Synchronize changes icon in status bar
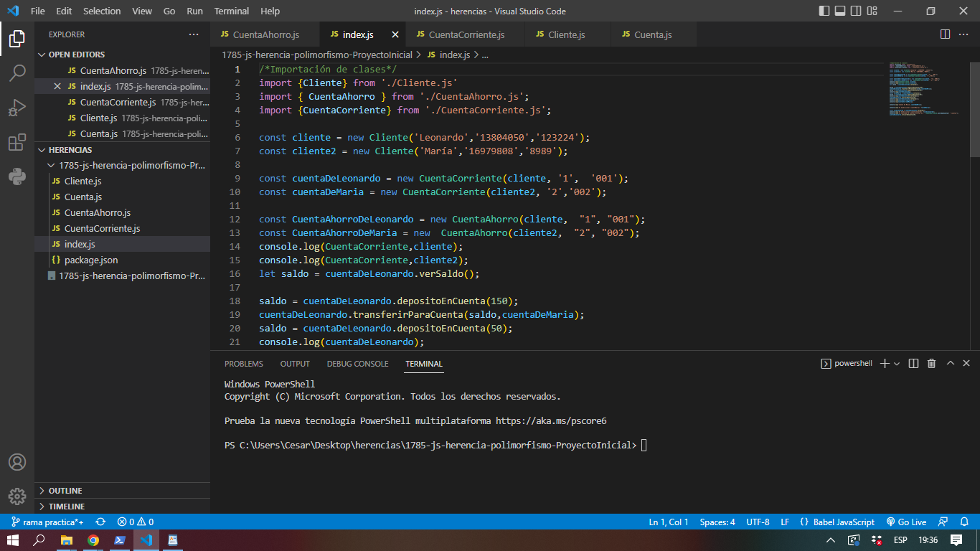This screenshot has height=551, width=980. point(100,522)
